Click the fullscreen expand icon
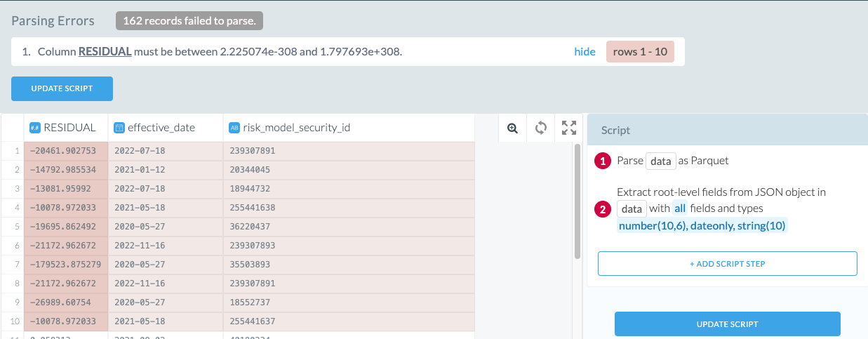 tap(569, 128)
